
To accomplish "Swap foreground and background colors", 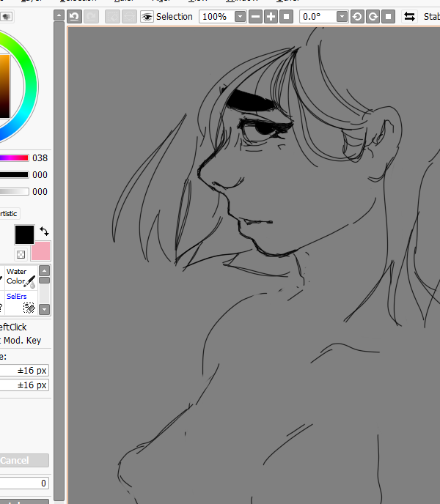I will point(44,231).
